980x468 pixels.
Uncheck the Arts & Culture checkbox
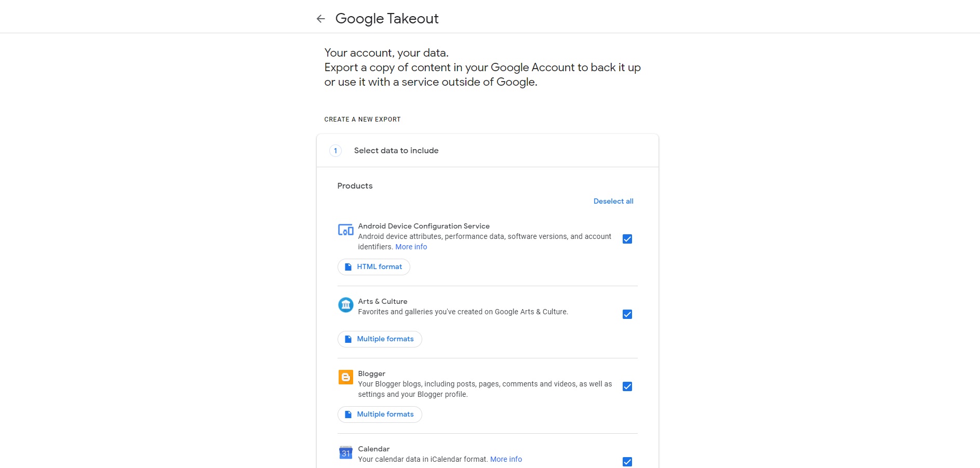[x=627, y=314]
